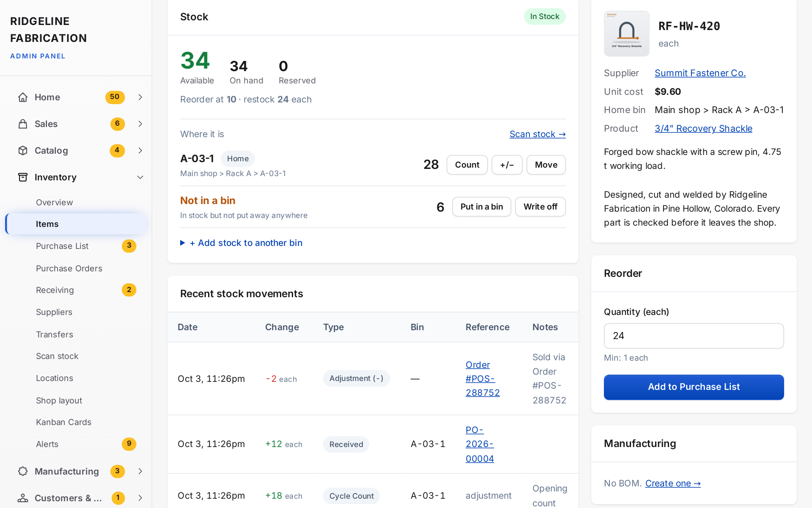Click the Manufacturing gear icon
Image resolution: width=812 pixels, height=508 pixels.
pyautogui.click(x=23, y=471)
